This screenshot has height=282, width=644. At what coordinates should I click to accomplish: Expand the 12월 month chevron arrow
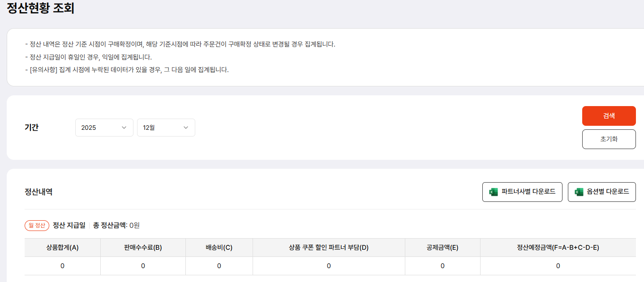pyautogui.click(x=186, y=128)
